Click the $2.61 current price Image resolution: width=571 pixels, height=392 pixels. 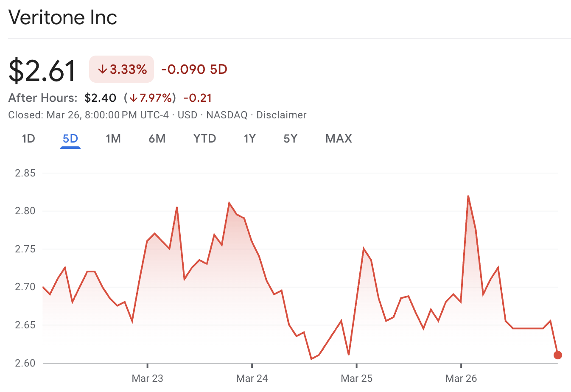[x=41, y=69]
